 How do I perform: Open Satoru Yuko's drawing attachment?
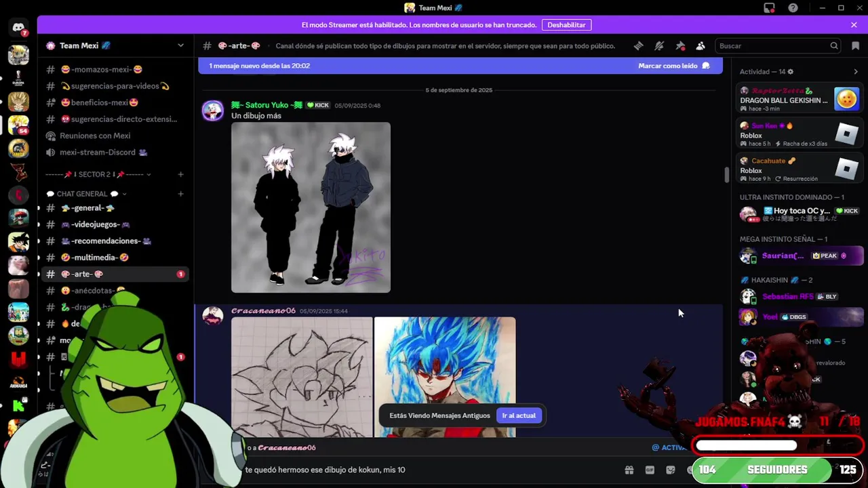(311, 207)
